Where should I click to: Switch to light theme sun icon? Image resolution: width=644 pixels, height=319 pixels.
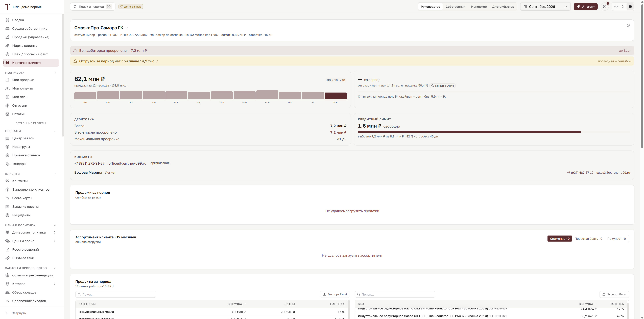[x=616, y=7]
